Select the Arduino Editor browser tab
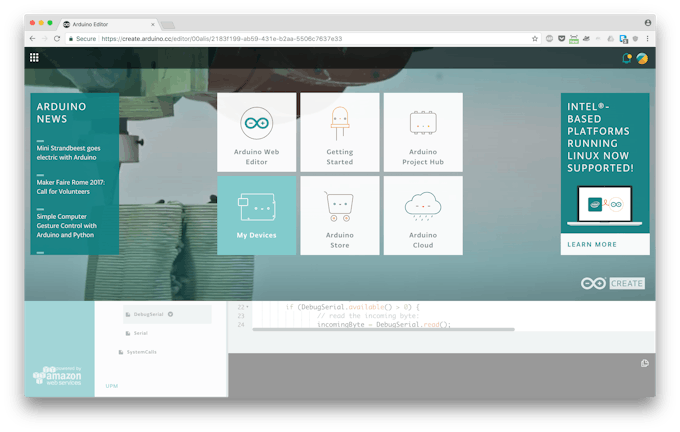 click(108, 24)
